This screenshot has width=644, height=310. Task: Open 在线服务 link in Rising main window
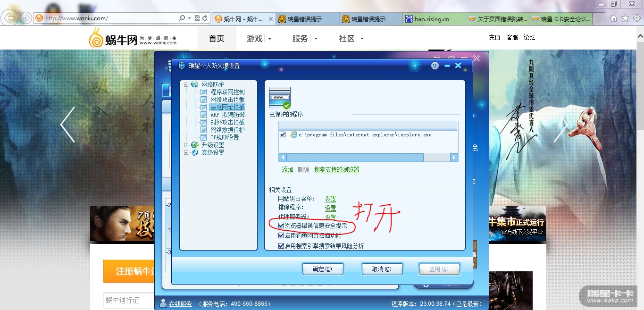(x=180, y=304)
